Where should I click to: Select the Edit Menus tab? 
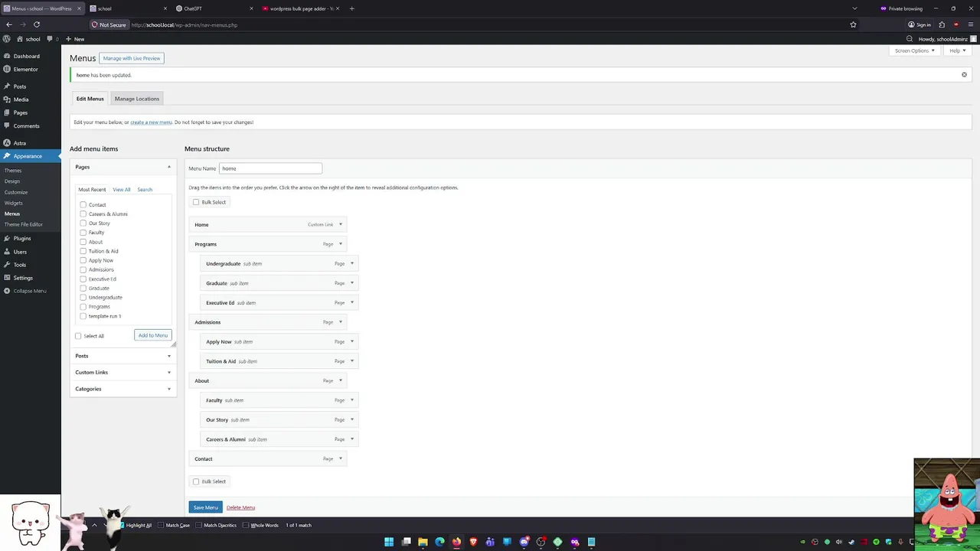90,99
